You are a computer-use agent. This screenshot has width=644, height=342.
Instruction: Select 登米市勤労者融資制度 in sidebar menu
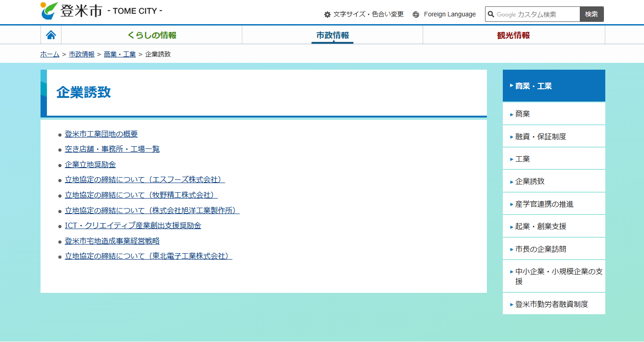click(554, 304)
